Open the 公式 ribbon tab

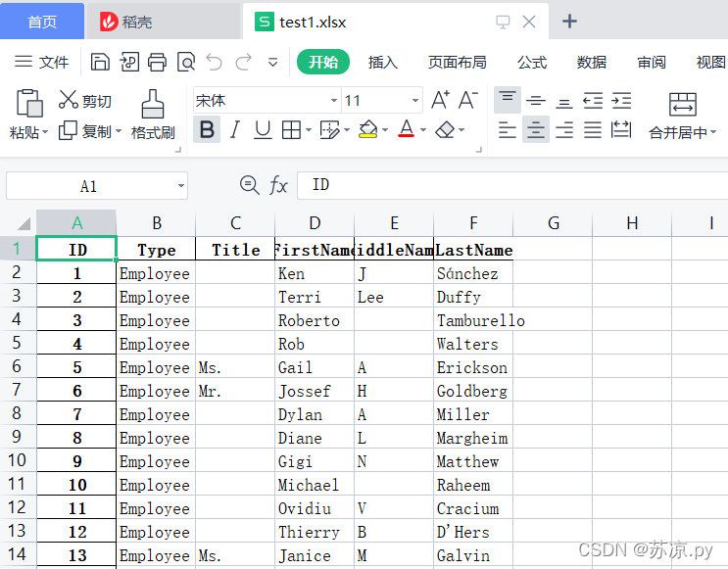[532, 62]
